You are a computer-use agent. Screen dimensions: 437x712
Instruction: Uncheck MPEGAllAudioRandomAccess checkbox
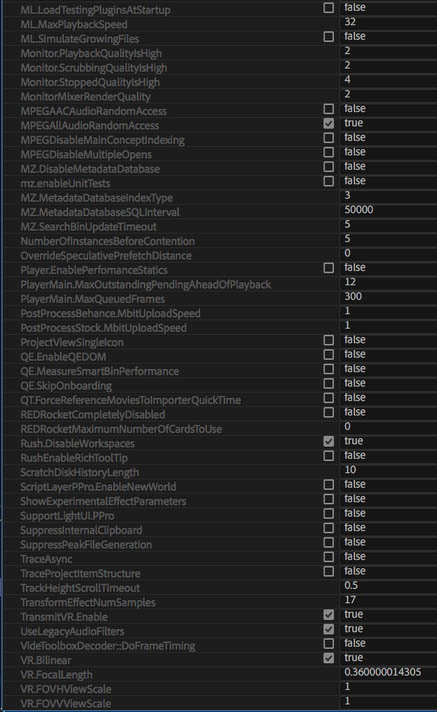(x=328, y=124)
